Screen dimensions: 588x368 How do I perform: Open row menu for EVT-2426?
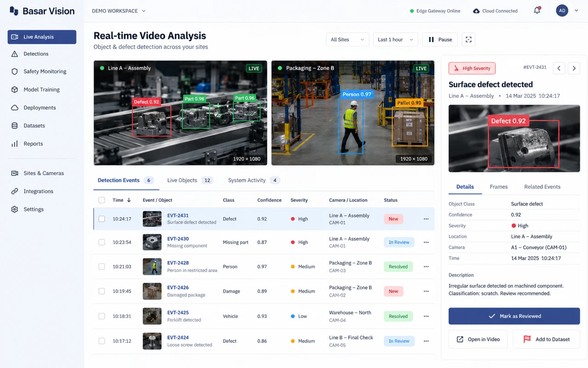click(426, 291)
